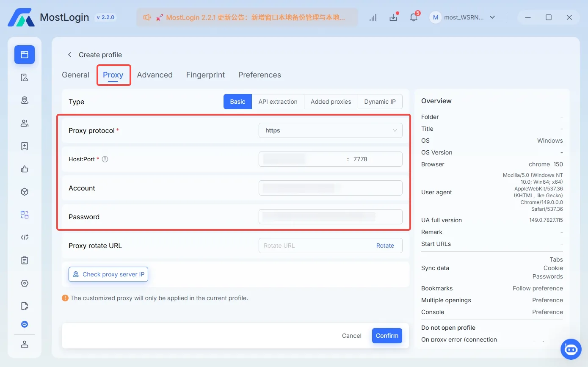The image size is (588, 367).
Task: Click the Confirm button
Action: pyautogui.click(x=387, y=336)
